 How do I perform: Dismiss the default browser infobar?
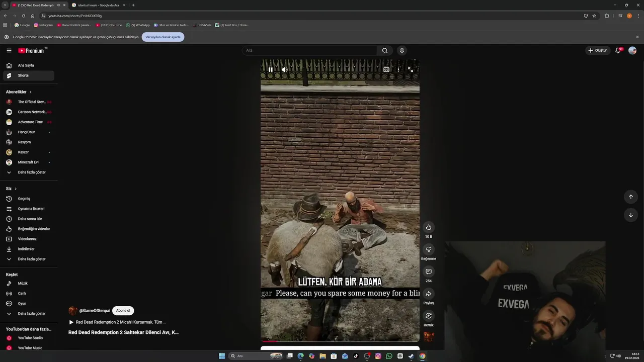point(637,37)
